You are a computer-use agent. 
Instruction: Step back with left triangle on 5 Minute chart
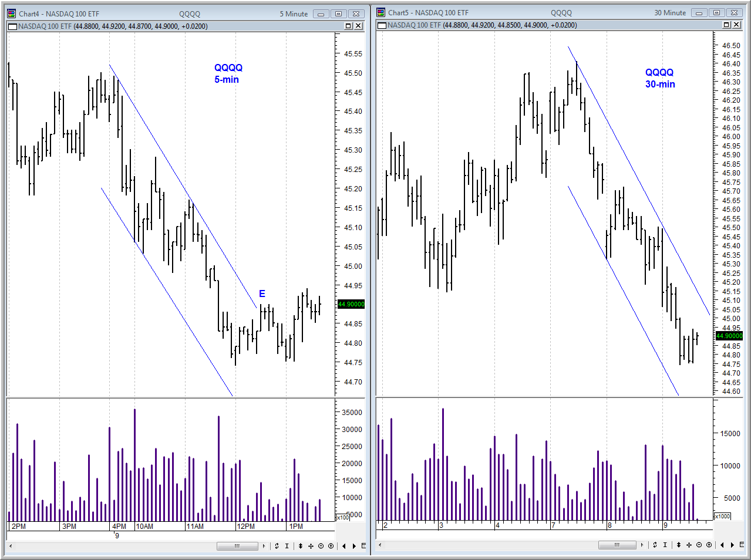[344, 546]
